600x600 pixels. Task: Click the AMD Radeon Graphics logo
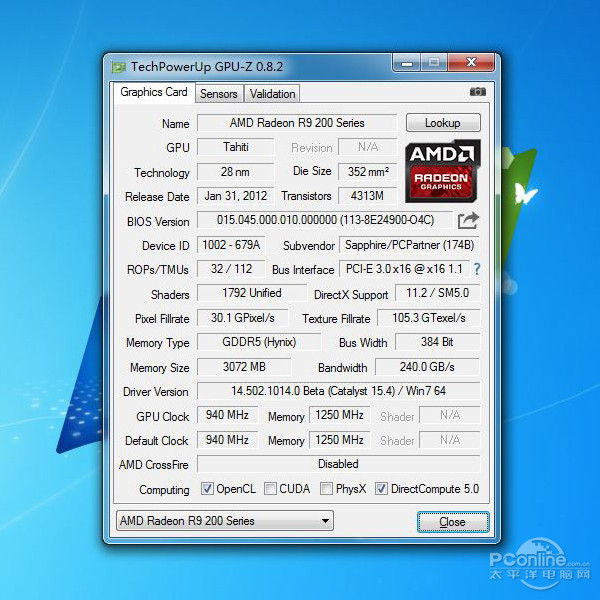[443, 171]
